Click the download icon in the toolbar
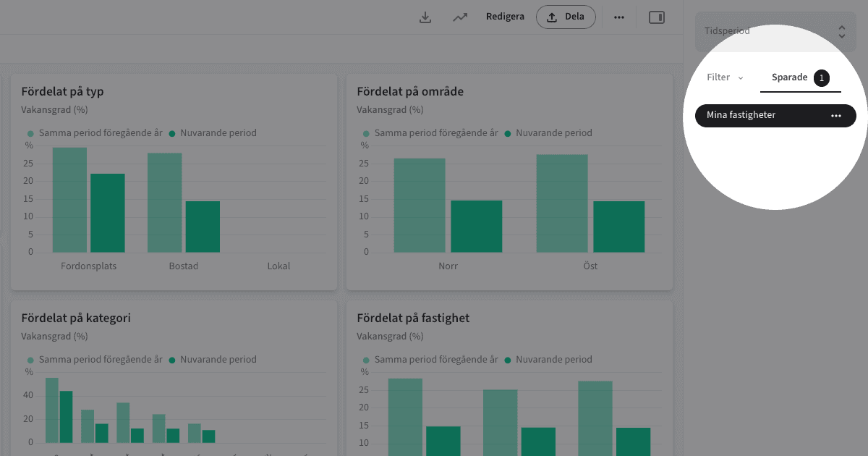The image size is (868, 456). tap(425, 17)
